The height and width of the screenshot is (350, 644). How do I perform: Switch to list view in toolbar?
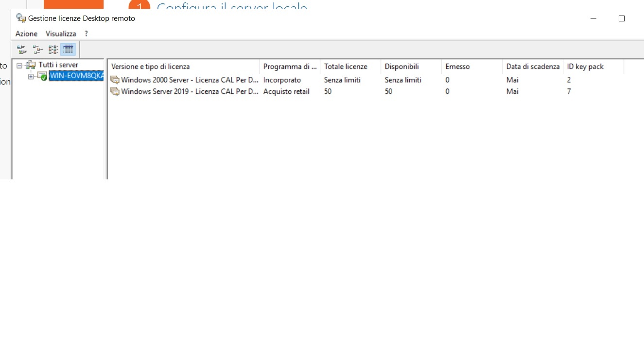53,49
